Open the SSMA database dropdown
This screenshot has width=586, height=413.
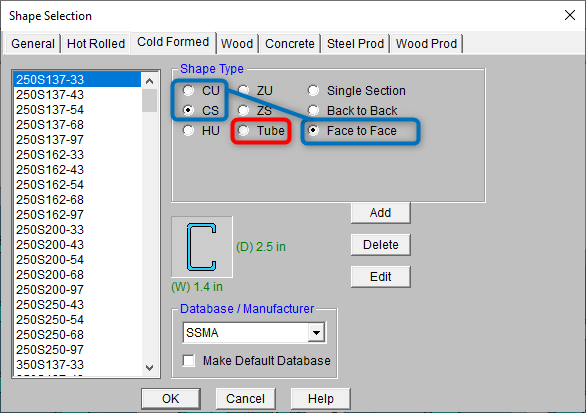316,333
